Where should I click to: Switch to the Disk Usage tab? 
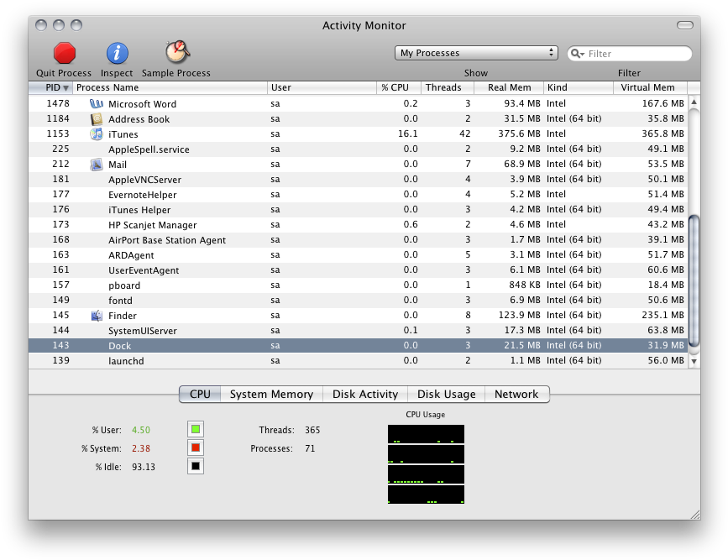pos(446,395)
